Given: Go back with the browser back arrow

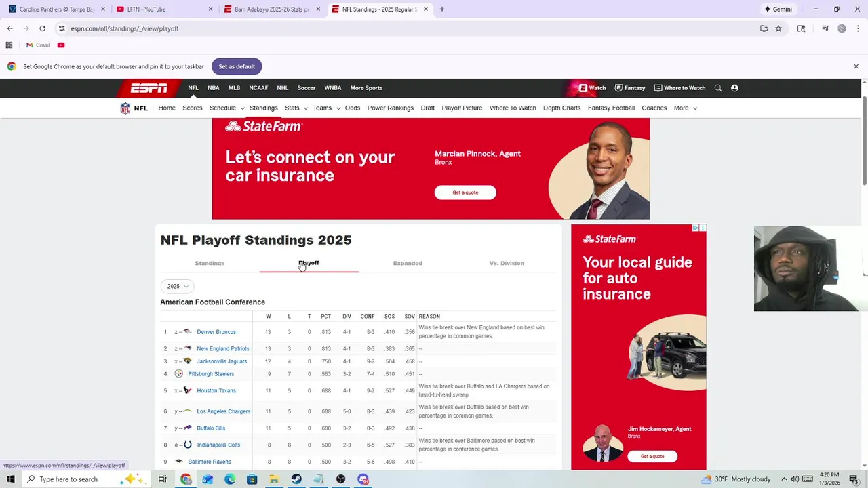Looking at the screenshot, I should tap(9, 28).
